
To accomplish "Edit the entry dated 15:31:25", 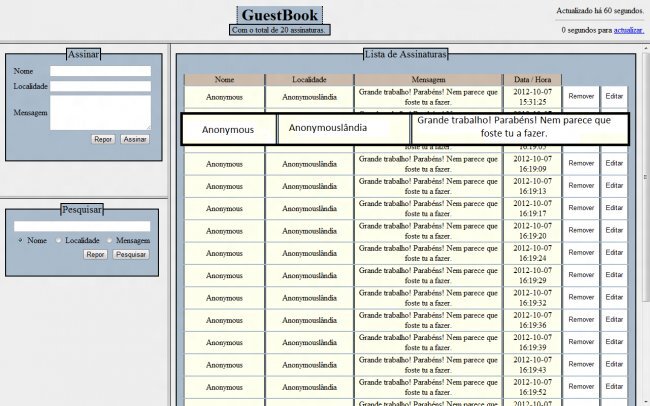I will coord(614,96).
